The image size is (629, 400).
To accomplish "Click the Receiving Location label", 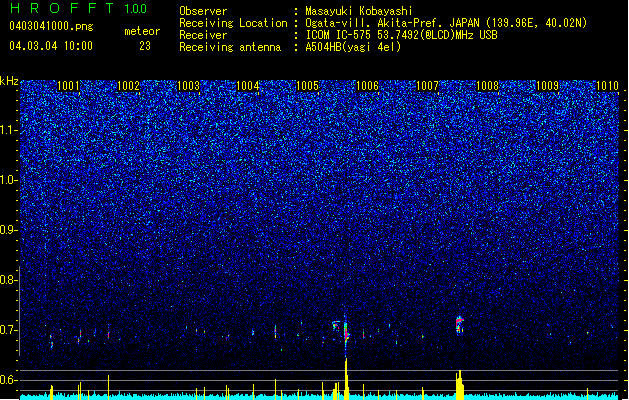I will coord(233,23).
